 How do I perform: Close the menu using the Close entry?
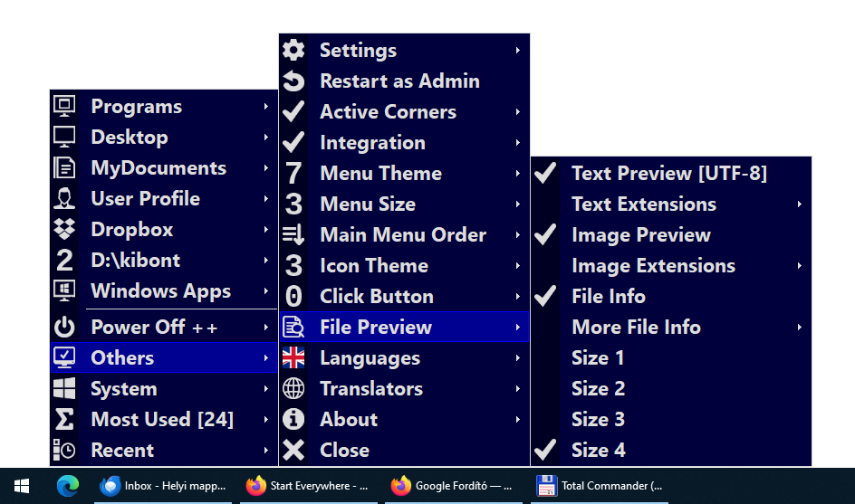pyautogui.click(x=344, y=451)
